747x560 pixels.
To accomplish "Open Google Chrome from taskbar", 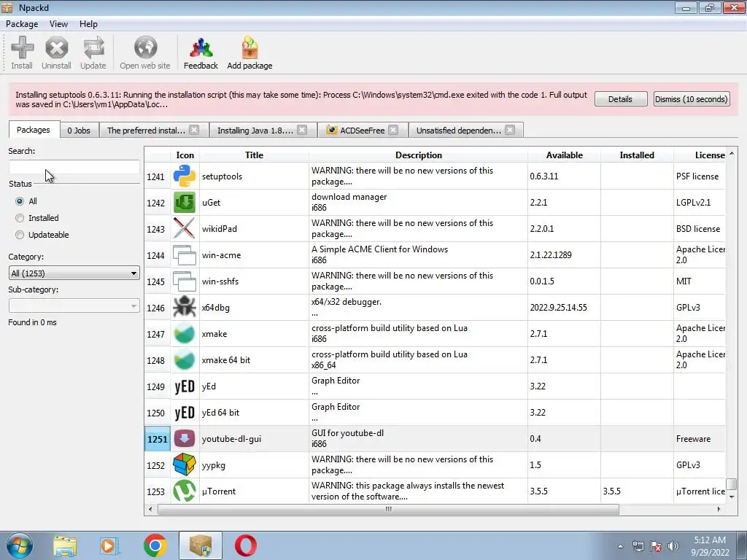I will click(x=155, y=545).
